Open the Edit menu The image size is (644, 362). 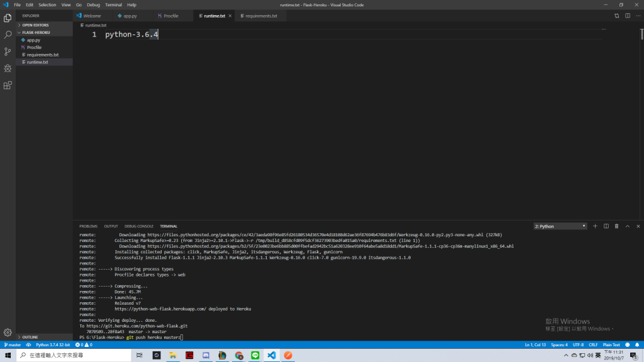pos(30,5)
